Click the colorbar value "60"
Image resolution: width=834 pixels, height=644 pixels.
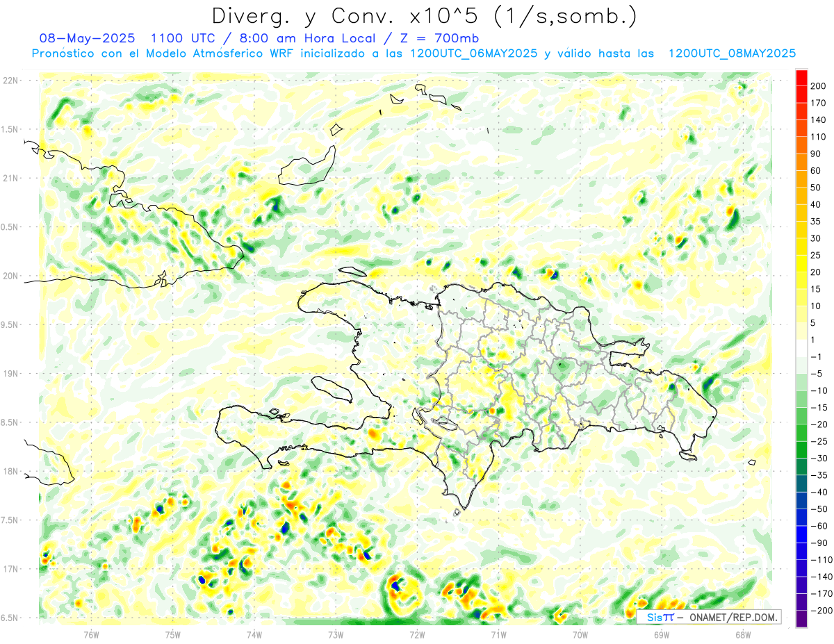tap(817, 171)
